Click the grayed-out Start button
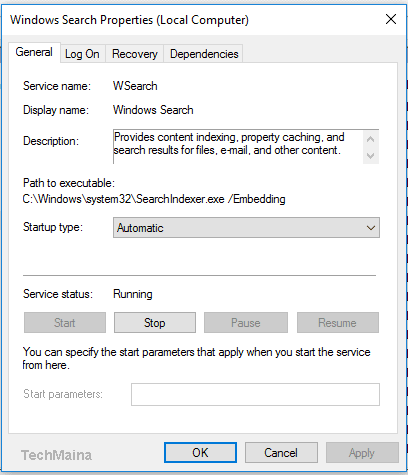Screen dimensions: 408x475 [x=65, y=323]
